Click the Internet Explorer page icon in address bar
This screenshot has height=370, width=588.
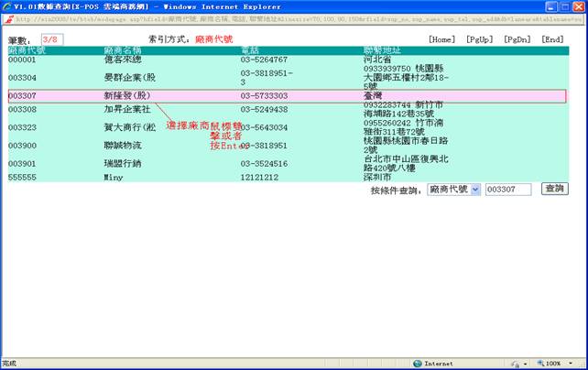(x=8, y=19)
